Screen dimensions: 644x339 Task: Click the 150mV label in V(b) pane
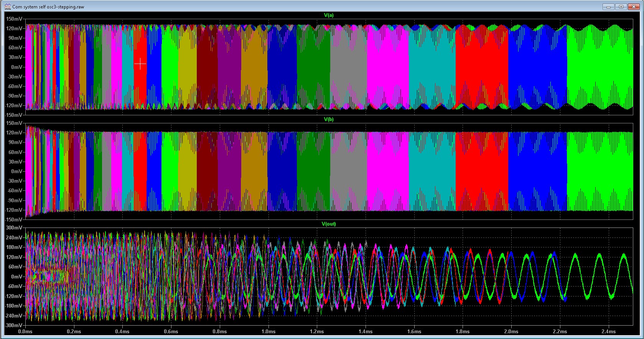pyautogui.click(x=15, y=123)
